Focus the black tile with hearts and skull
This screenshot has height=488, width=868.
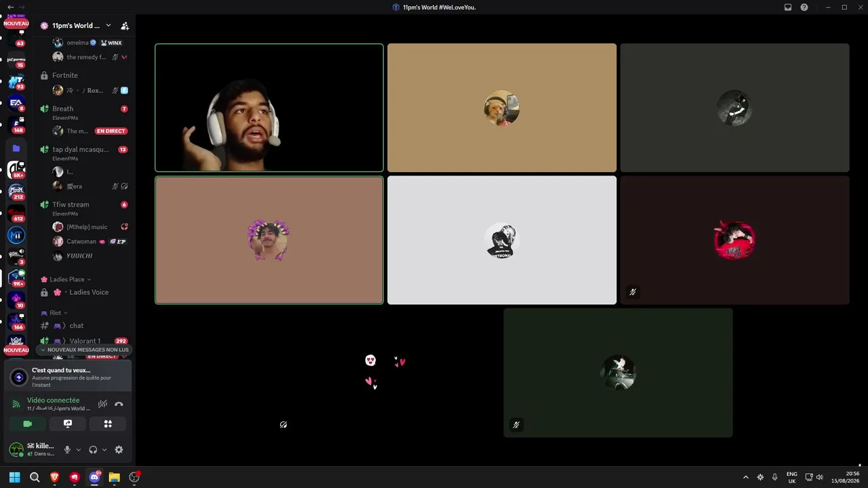385,373
